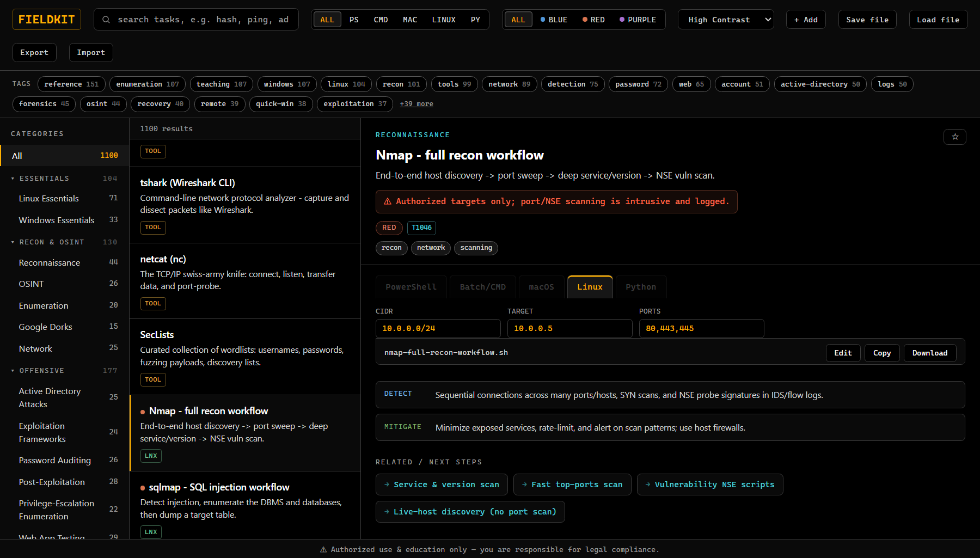Click the arrow icon on Fast top-ports scan
Screen dimensions: 980x558
click(524, 485)
